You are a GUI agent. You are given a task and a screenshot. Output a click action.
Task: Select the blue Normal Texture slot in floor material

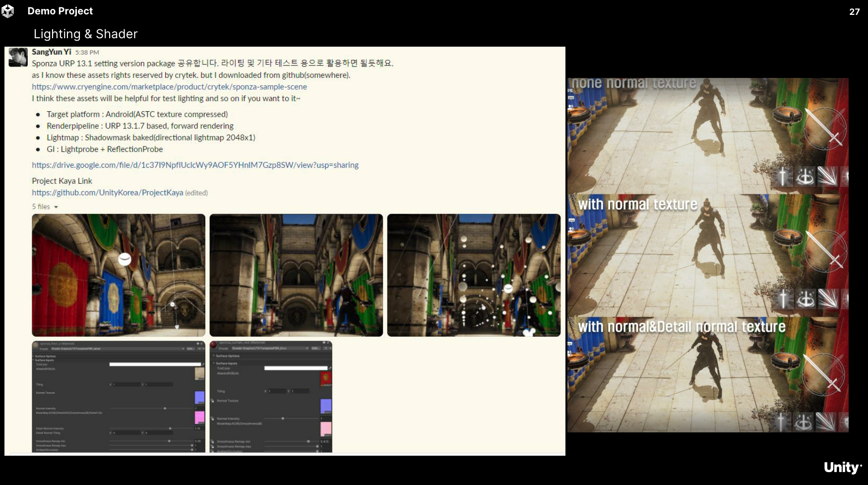[x=200, y=398]
